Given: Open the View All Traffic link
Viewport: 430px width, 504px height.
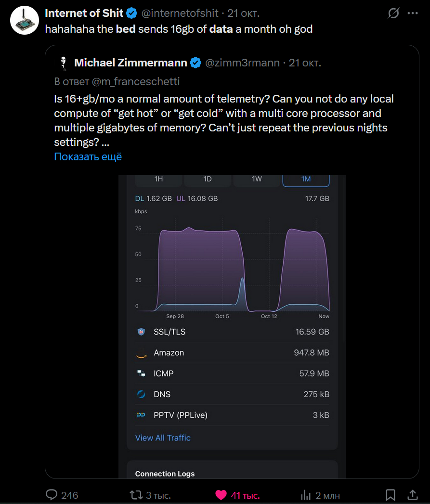Looking at the screenshot, I should [163, 438].
